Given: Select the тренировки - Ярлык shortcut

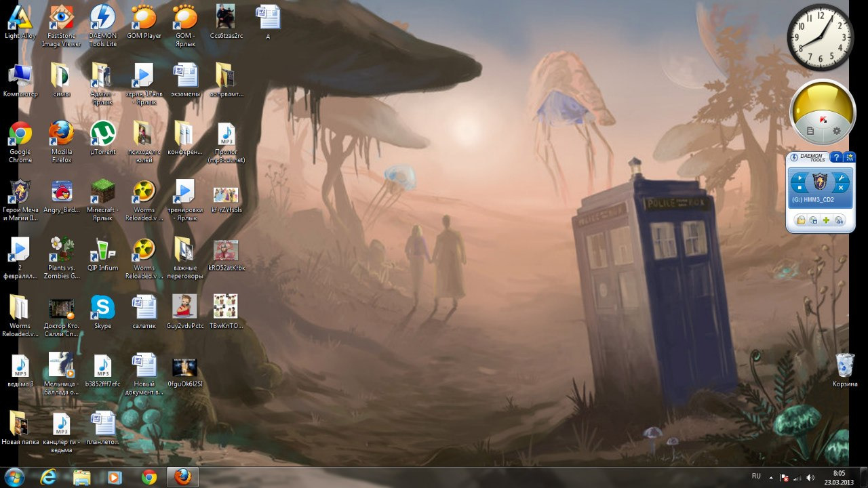Looking at the screenshot, I should tap(185, 201).
